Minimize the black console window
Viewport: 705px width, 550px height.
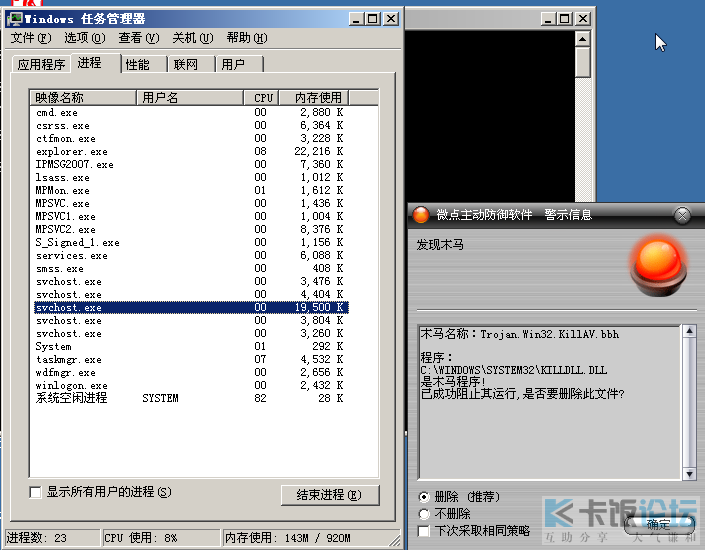[548, 19]
